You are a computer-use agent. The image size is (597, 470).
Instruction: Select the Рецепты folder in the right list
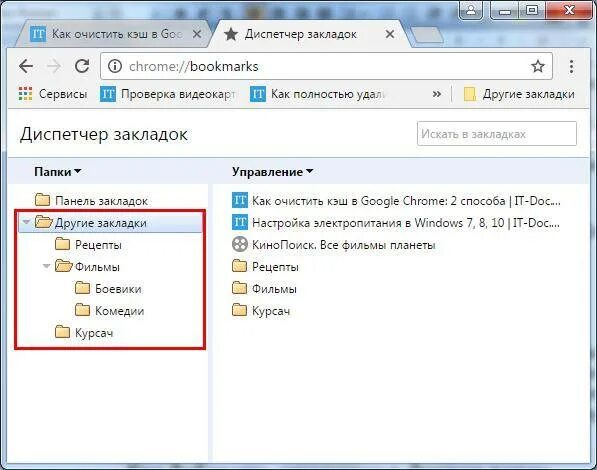[265, 267]
